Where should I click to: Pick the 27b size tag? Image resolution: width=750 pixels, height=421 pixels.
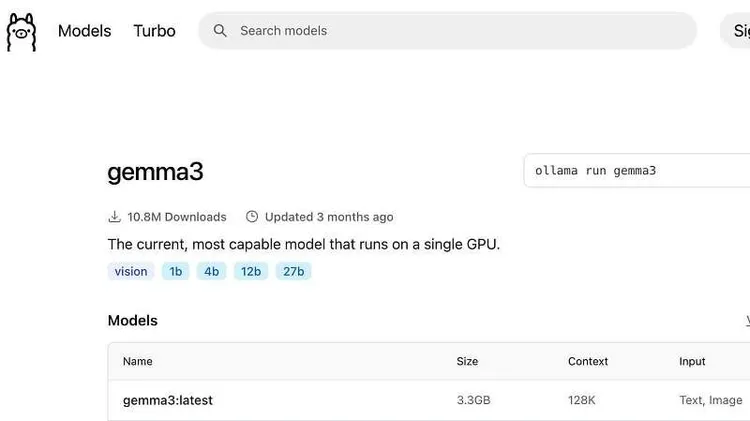coord(293,271)
